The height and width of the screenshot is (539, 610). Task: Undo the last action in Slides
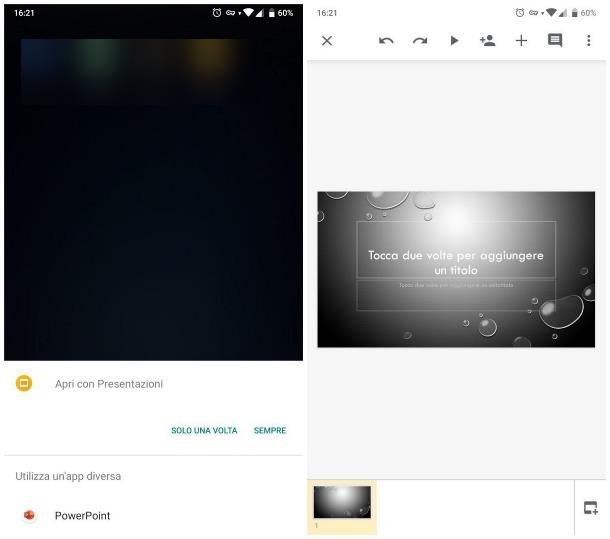(386, 40)
